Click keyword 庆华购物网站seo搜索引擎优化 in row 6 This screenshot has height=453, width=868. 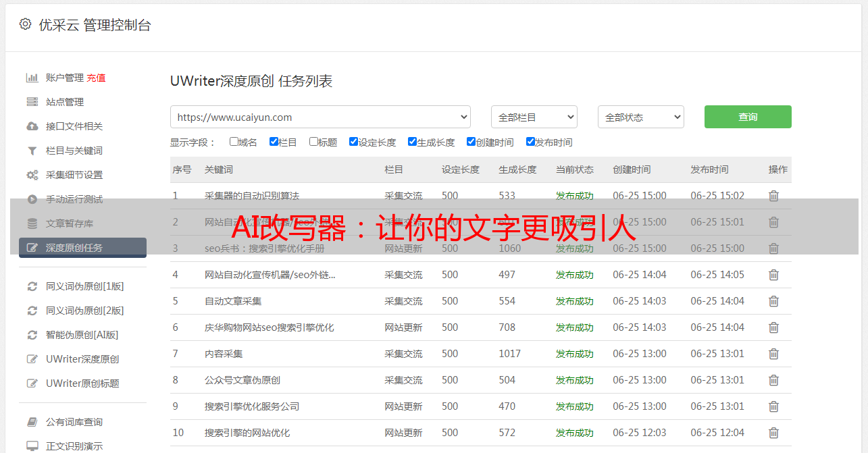tap(269, 327)
